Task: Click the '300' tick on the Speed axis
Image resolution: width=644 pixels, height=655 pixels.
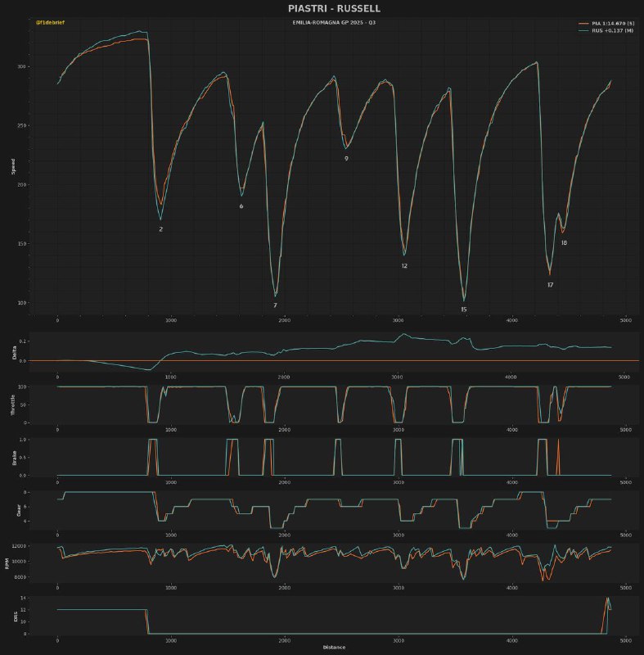Action: pos(22,67)
